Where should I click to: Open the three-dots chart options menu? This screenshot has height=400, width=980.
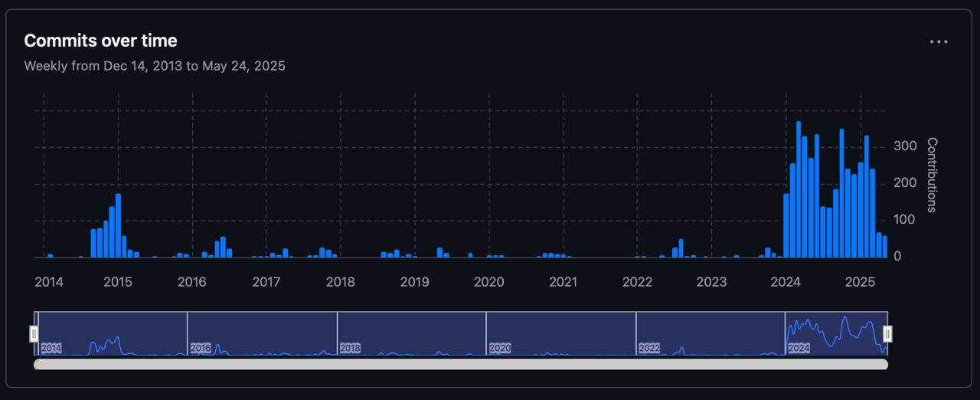coord(939,42)
